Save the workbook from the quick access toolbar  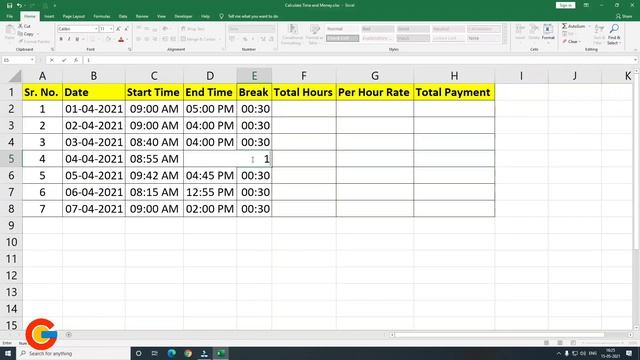(9, 5)
